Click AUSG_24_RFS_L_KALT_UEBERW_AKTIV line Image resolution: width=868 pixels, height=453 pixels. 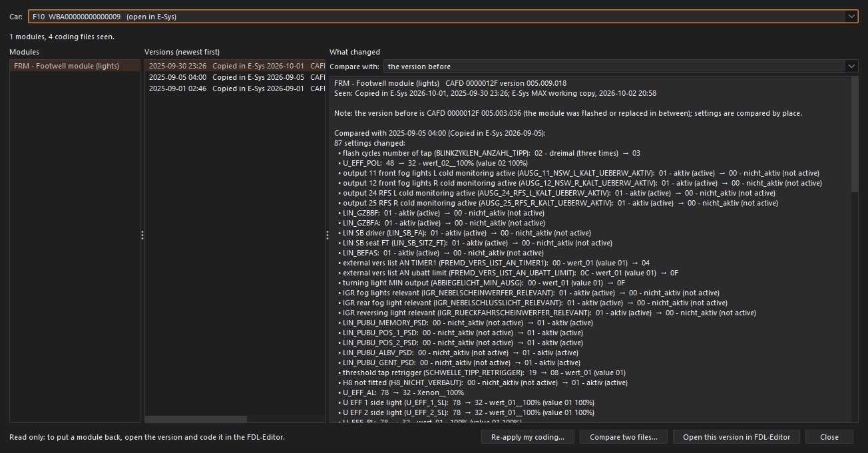(x=556, y=193)
